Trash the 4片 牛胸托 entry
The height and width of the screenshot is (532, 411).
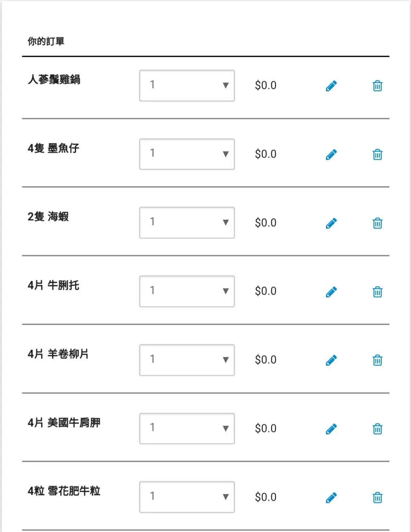click(377, 292)
